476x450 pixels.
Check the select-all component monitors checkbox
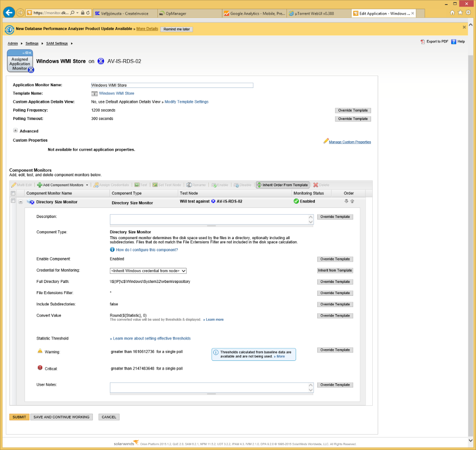[x=13, y=193]
